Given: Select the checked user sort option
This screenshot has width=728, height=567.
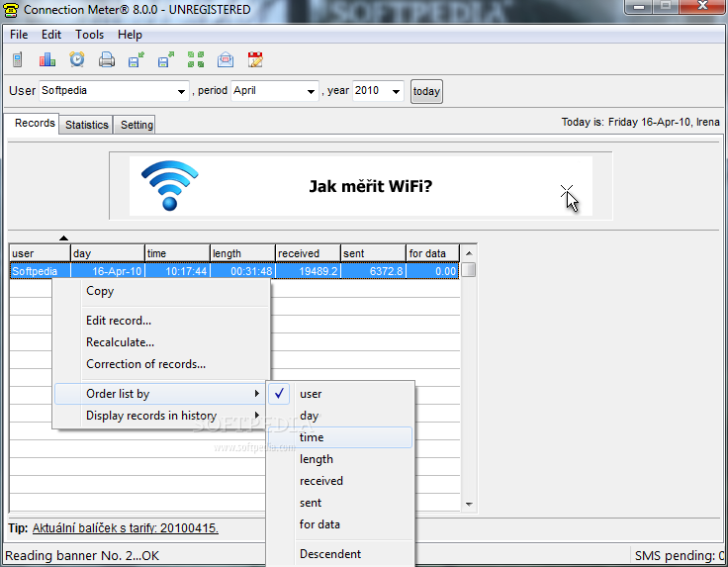Looking at the screenshot, I should 340,394.
